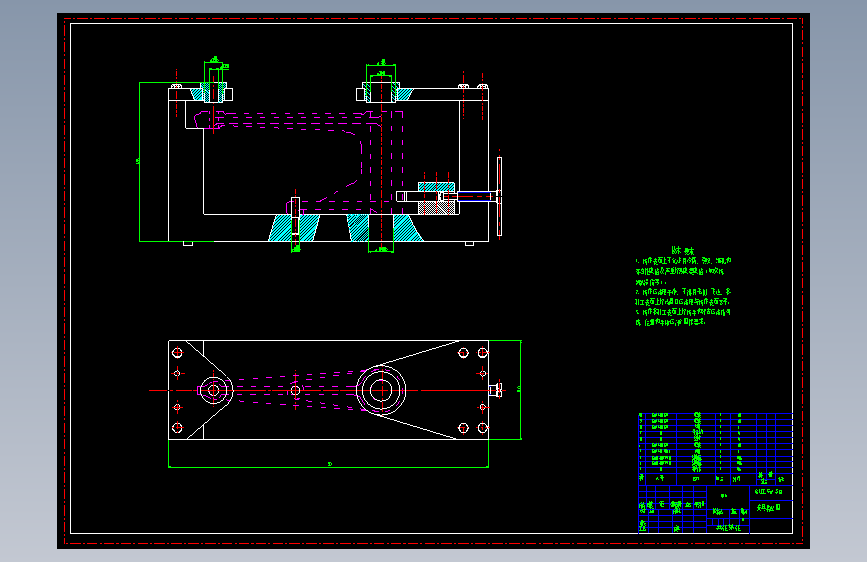Screen dimensions: 867x562
Task: Click the clamp screw head protruding from plan view
Action: (496, 391)
